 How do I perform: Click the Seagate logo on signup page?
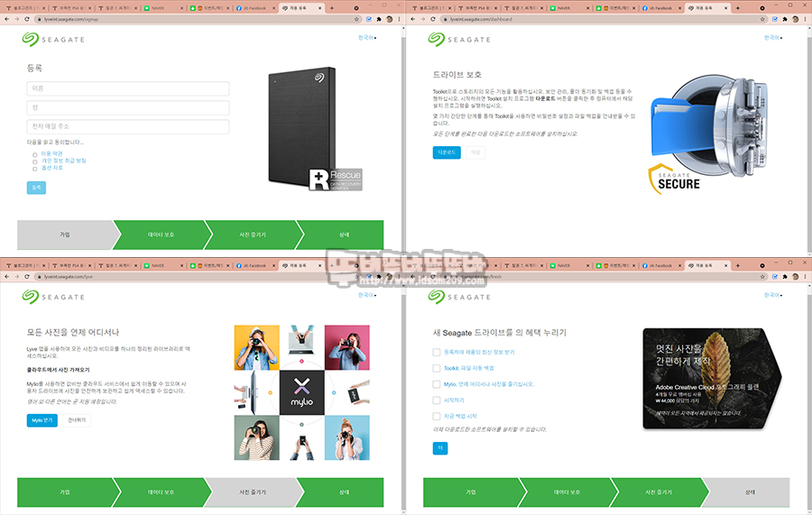pyautogui.click(x=53, y=40)
